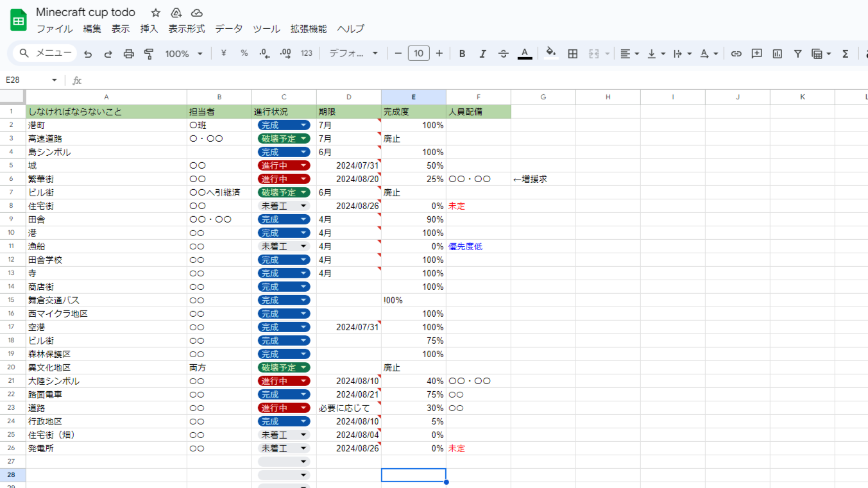The image size is (868, 488).
Task: Select the paint format tool
Action: pyautogui.click(x=149, y=54)
